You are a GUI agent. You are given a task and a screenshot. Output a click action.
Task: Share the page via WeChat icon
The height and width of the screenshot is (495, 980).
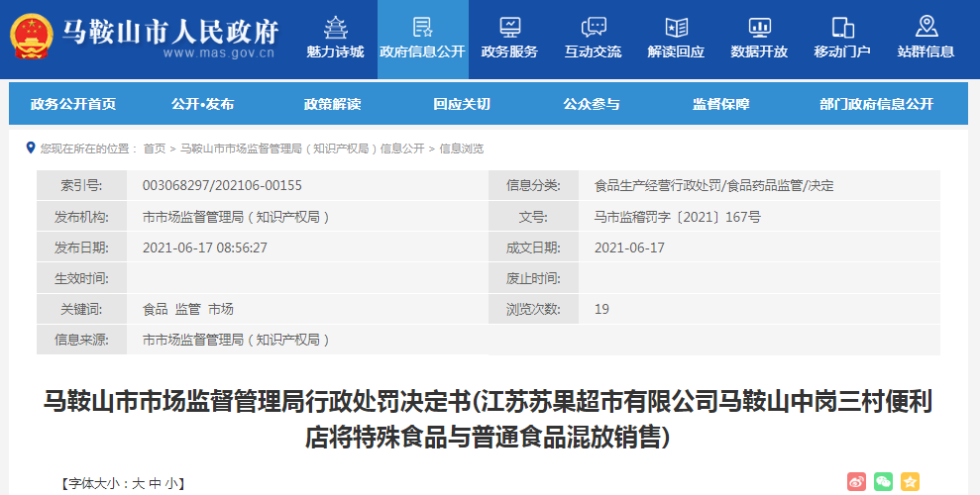coord(883,482)
